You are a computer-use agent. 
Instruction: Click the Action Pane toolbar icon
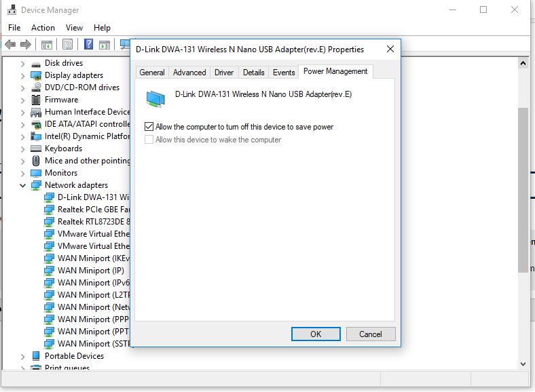[105, 45]
